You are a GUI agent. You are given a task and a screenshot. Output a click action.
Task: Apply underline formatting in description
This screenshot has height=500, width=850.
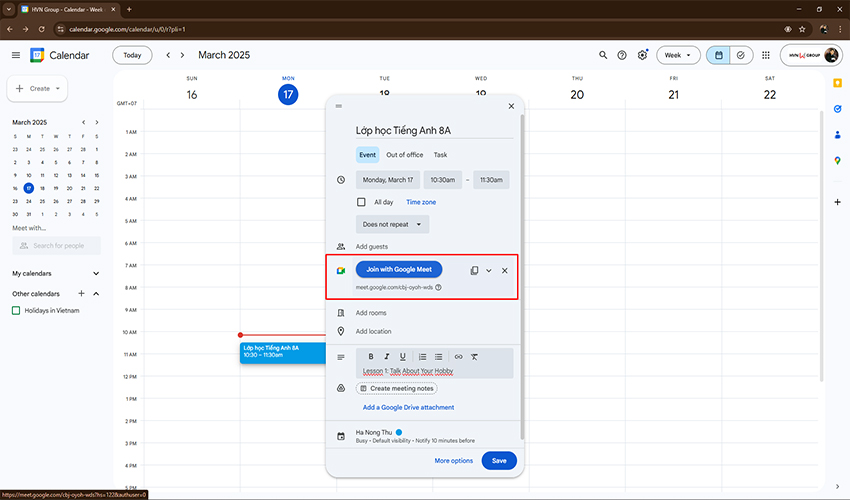coord(402,356)
